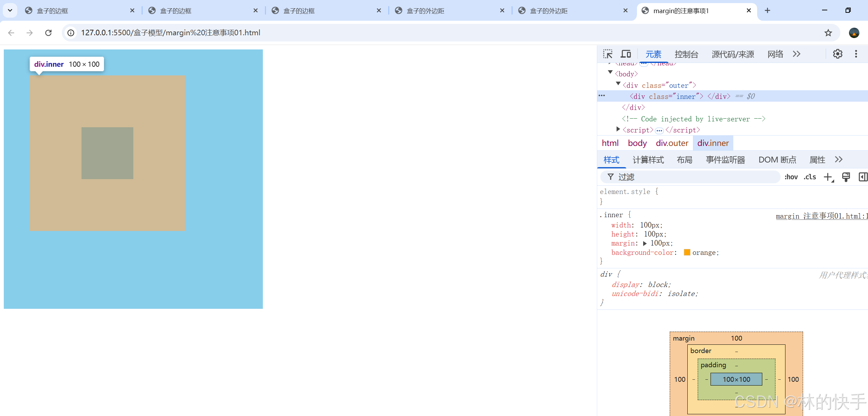Switch to the 控制台 console tab

pyautogui.click(x=686, y=54)
